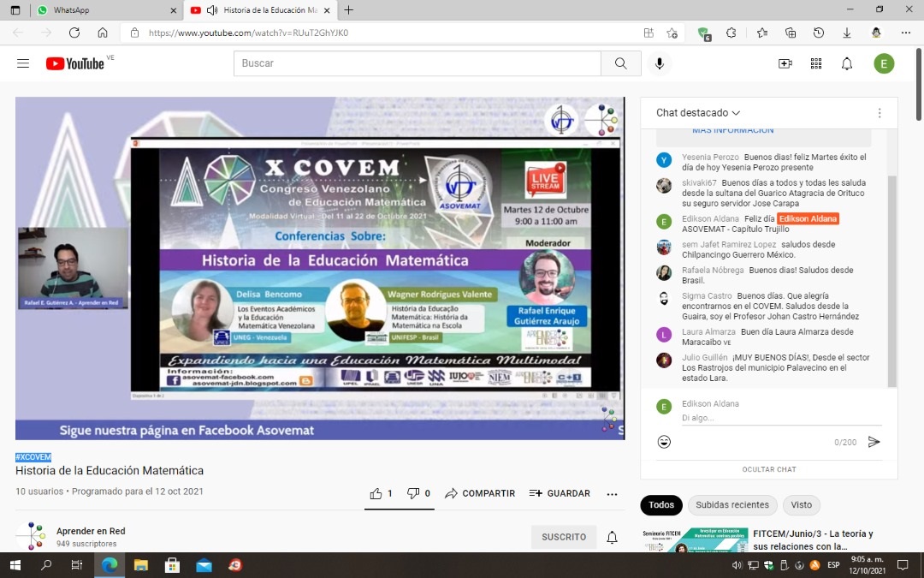
Task: Expand the Chat destacado dropdown
Action: click(x=698, y=113)
